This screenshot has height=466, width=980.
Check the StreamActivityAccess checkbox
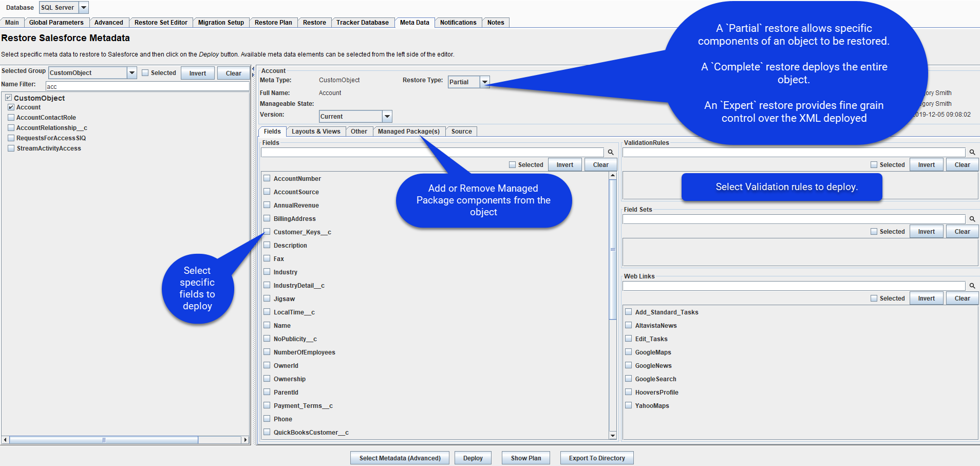click(x=11, y=148)
